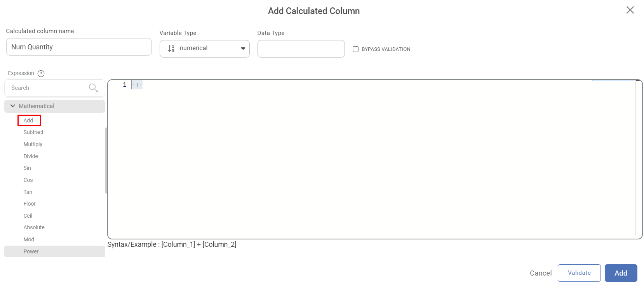Pick the Divide function

tap(31, 156)
